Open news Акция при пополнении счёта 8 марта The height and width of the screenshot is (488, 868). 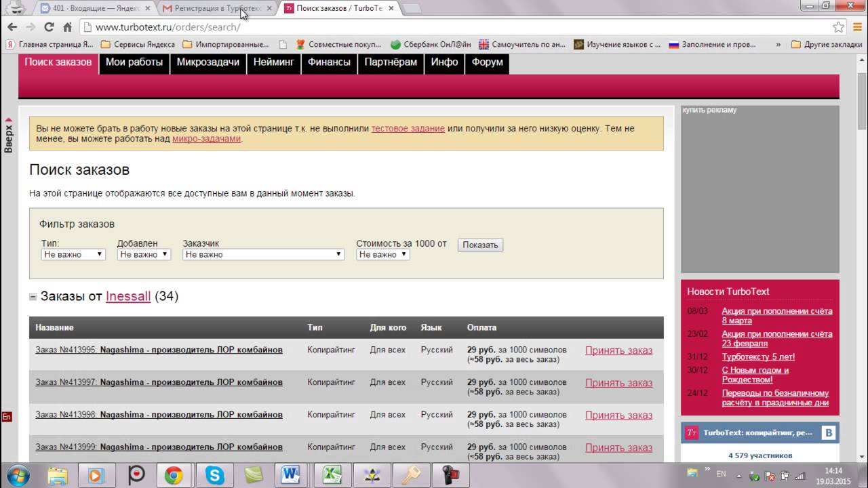click(777, 316)
